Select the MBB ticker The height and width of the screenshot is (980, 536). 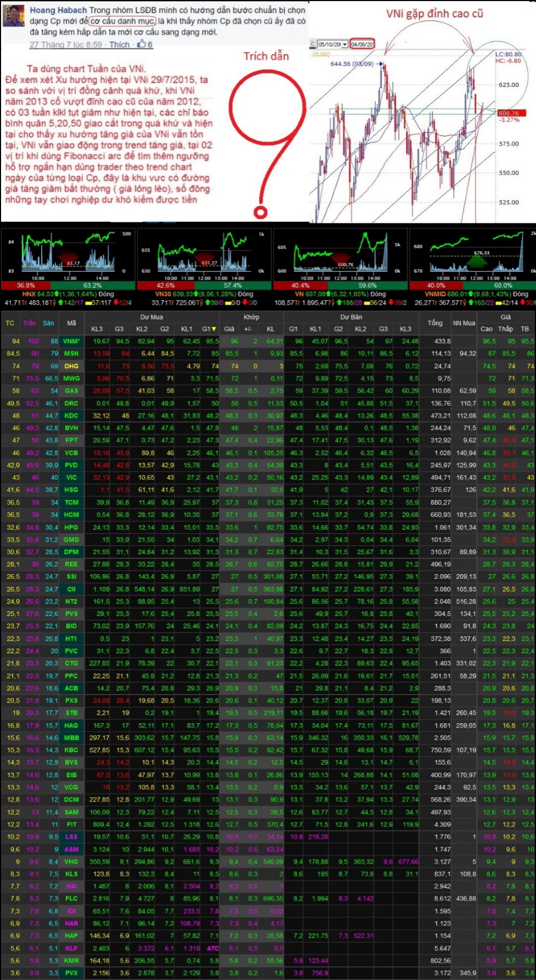72,738
